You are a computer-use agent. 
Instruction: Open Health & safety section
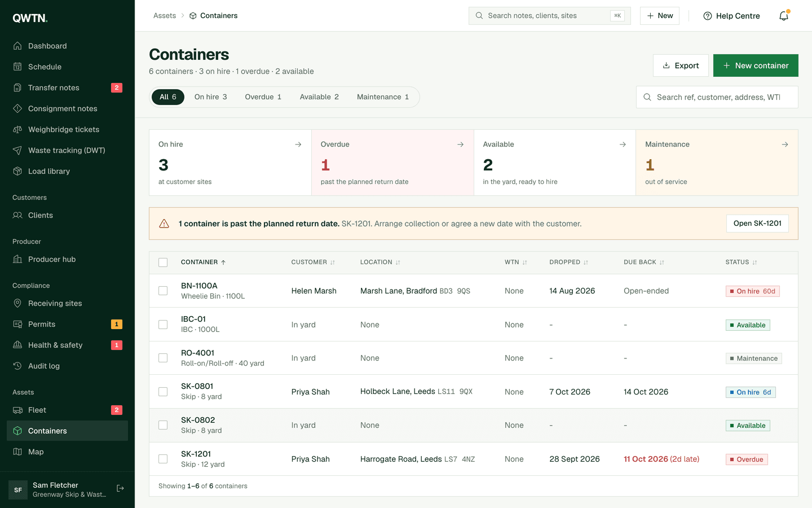pos(67,345)
